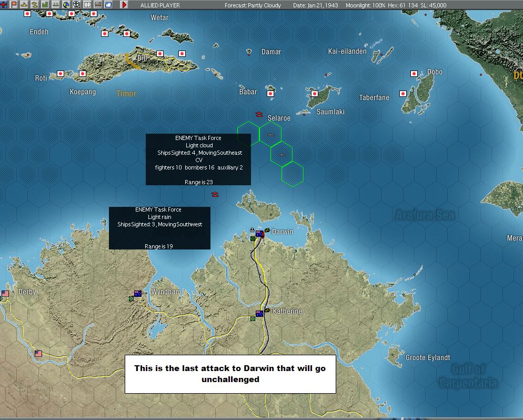Image resolution: width=523 pixels, height=420 pixels.
Task: Click the green land base toolbar icon
Action: point(45,5)
